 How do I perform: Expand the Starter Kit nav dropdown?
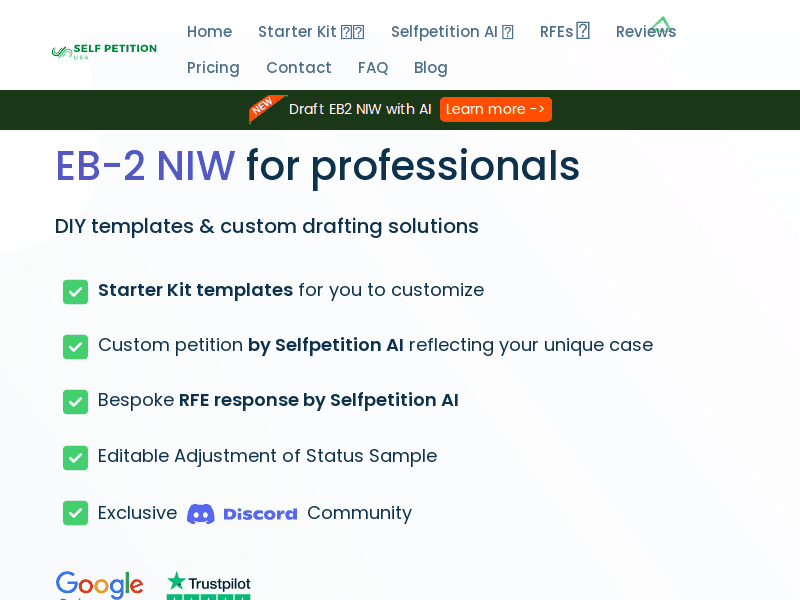click(311, 32)
